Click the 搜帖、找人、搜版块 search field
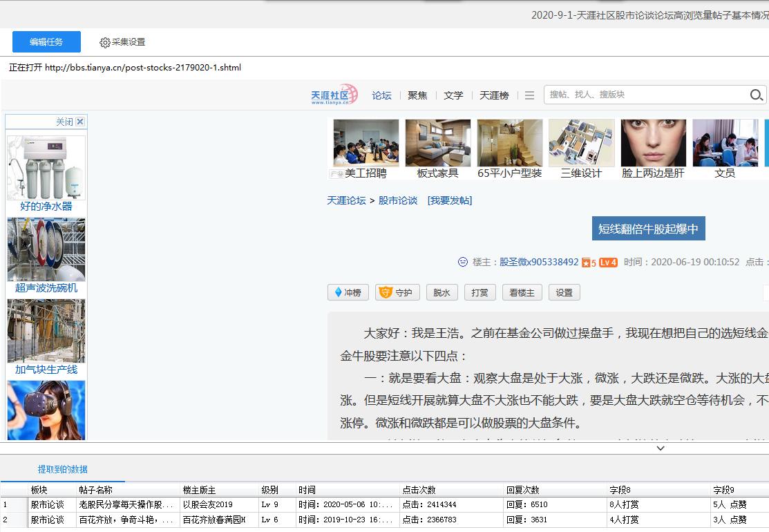 tap(643, 95)
